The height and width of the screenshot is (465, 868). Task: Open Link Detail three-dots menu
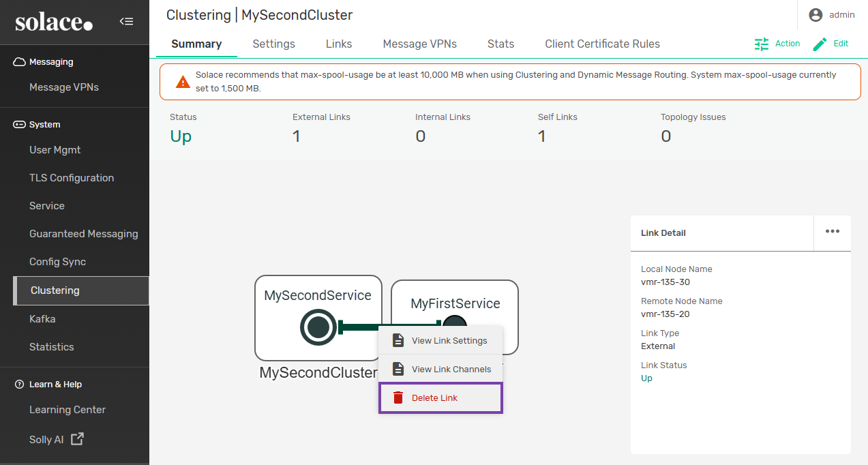click(x=832, y=232)
